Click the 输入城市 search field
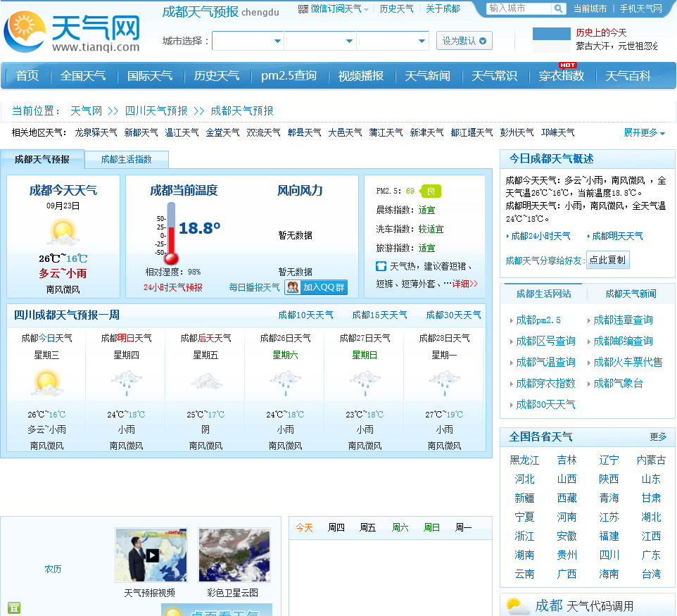The image size is (677, 616). click(519, 8)
